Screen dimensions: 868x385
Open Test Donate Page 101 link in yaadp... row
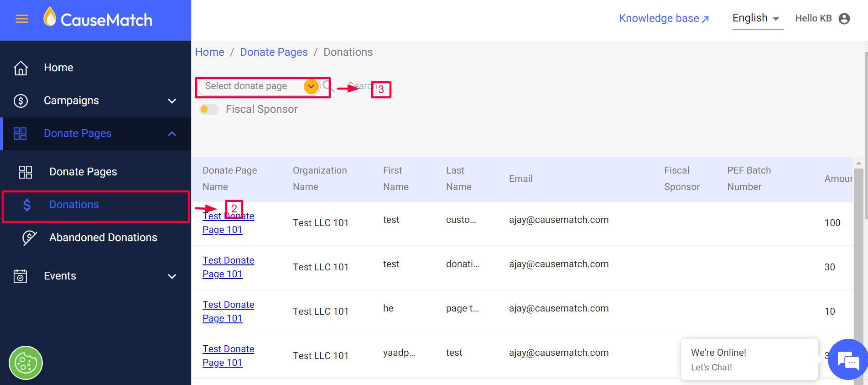click(228, 356)
